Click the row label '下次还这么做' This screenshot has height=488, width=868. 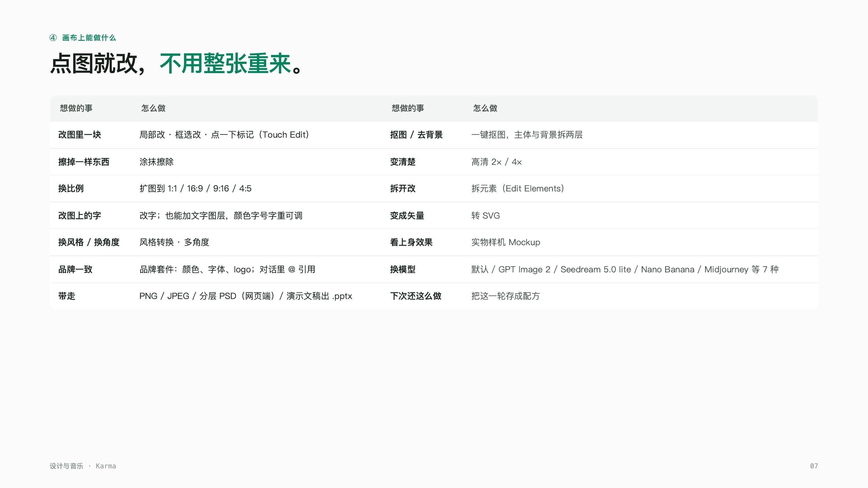click(x=415, y=296)
